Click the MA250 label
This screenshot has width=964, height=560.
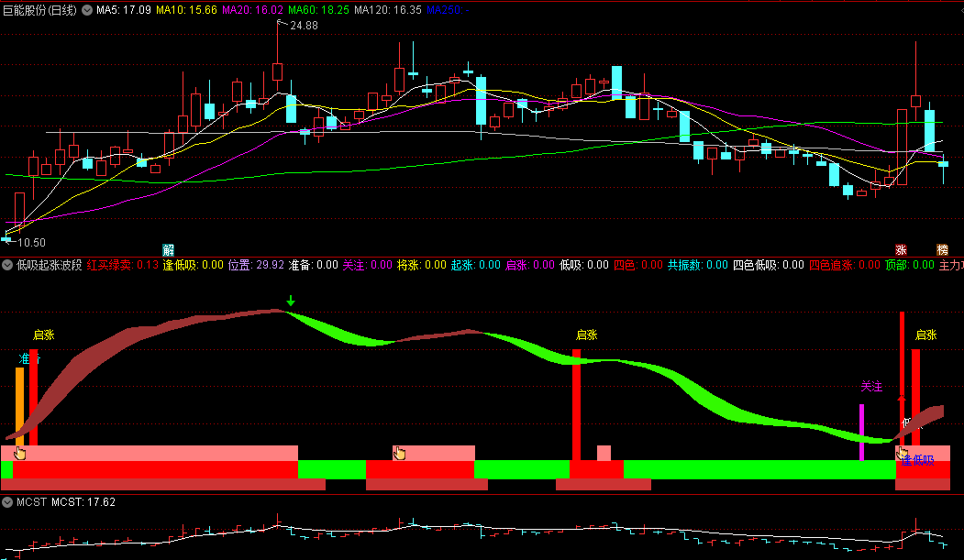(x=448, y=10)
